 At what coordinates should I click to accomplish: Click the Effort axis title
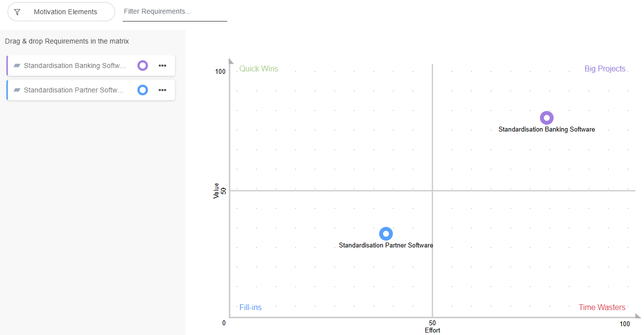coord(432,331)
